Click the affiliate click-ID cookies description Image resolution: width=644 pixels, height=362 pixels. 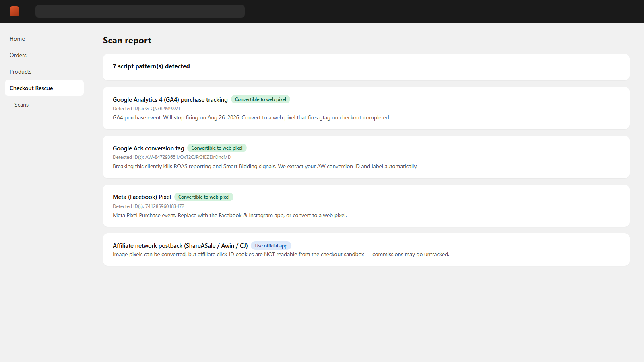[x=281, y=255]
